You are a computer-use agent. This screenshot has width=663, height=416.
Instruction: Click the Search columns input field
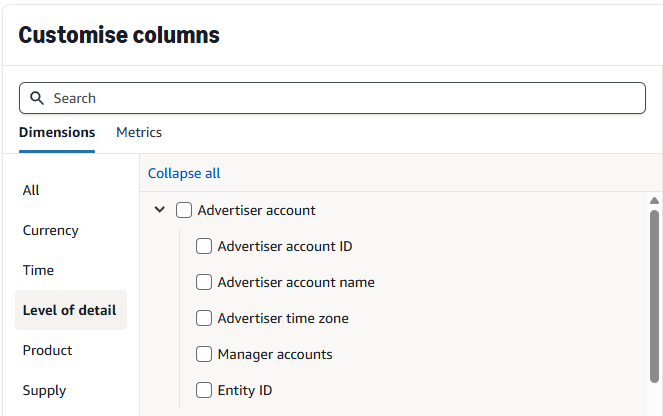point(340,98)
